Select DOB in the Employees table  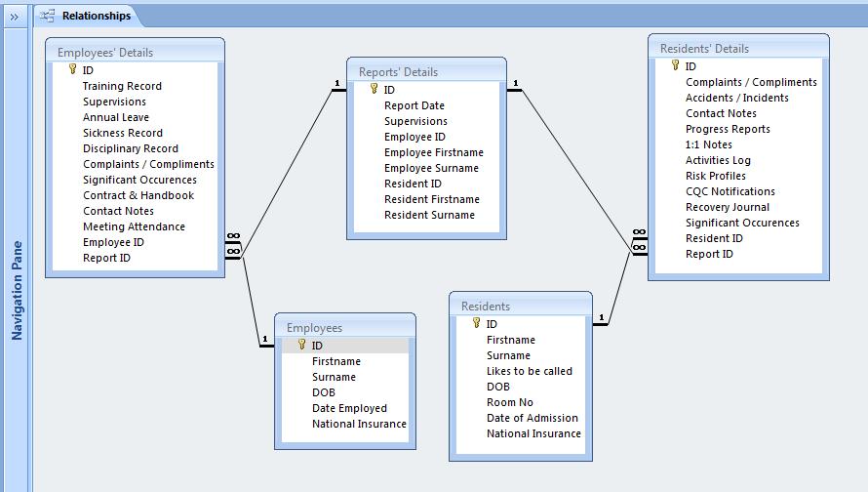324,392
